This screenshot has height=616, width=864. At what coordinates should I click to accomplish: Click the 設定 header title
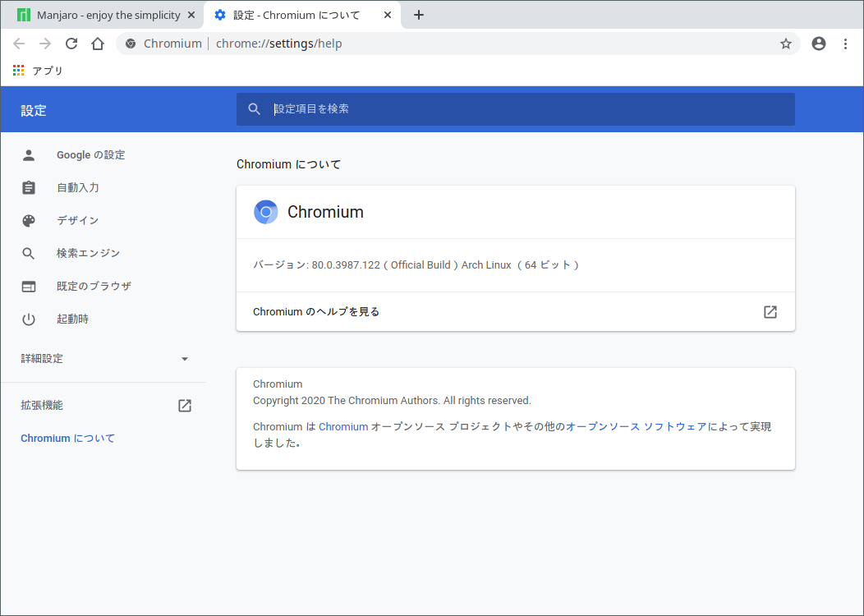pos(34,111)
